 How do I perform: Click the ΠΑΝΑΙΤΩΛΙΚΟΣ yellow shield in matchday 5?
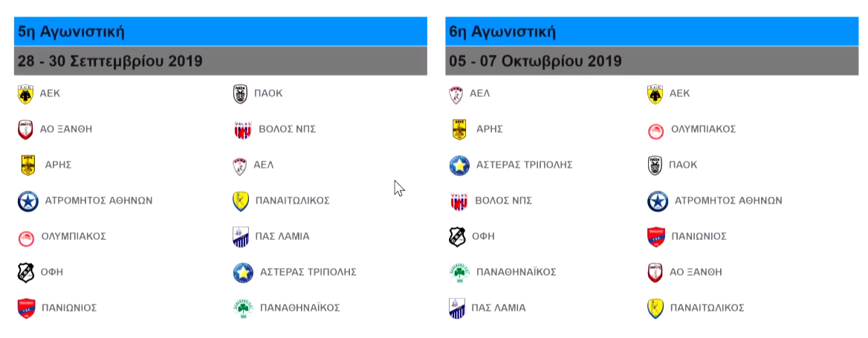241,201
